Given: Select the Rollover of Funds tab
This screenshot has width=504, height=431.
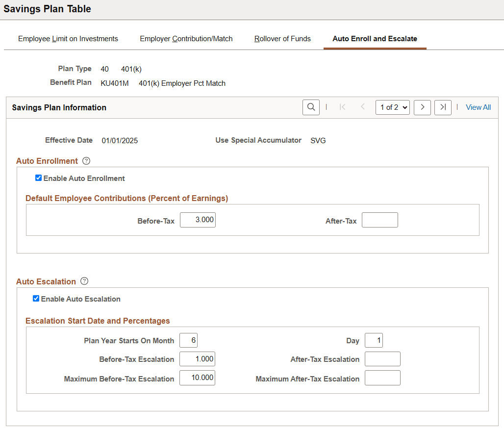Looking at the screenshot, I should coord(282,38).
